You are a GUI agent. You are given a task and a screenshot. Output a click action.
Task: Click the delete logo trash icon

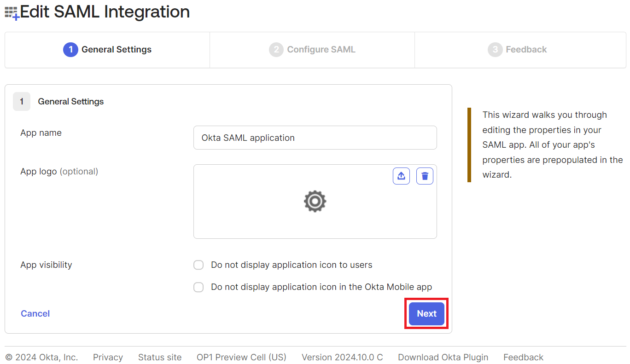coord(425,176)
